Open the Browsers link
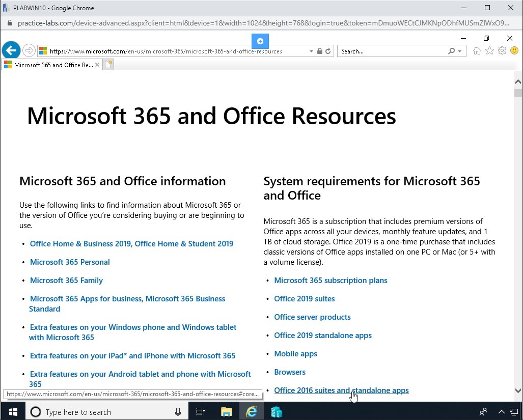523x420 pixels. pyautogui.click(x=290, y=372)
